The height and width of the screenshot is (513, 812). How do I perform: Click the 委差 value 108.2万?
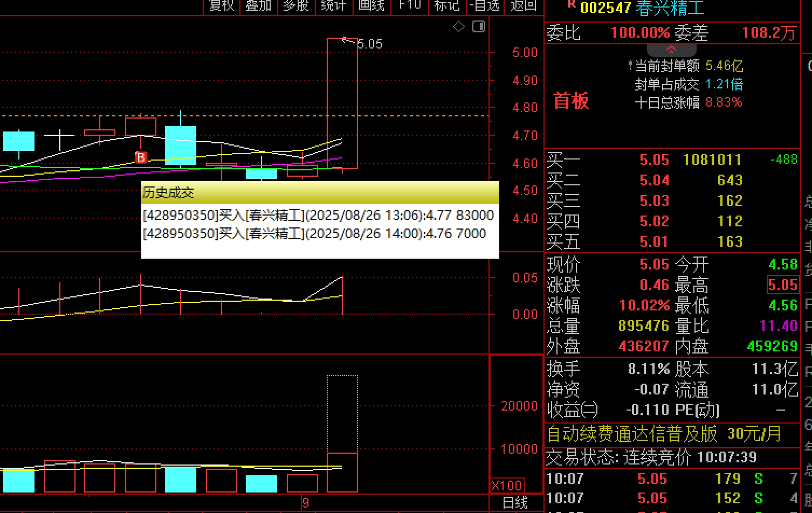[769, 32]
